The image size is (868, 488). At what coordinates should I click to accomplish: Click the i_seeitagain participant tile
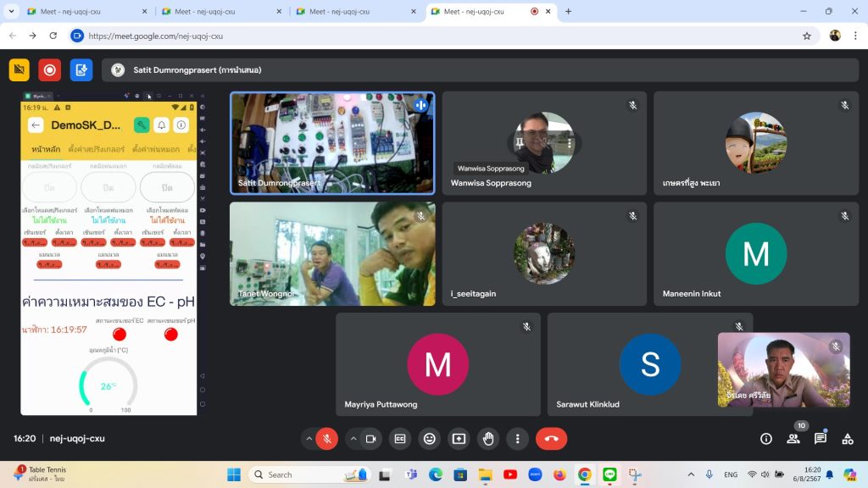point(544,253)
